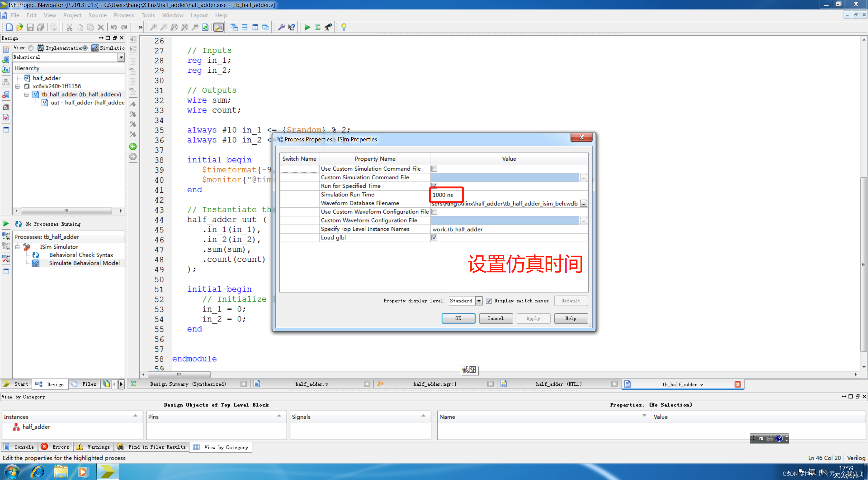Open the Property display level dropdown

point(479,301)
